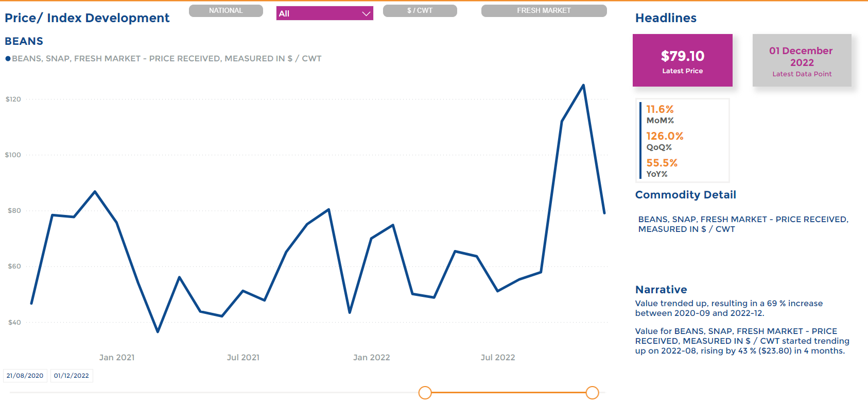The image size is (868, 401).
Task: Click the Narrative heading
Action: [661, 290]
